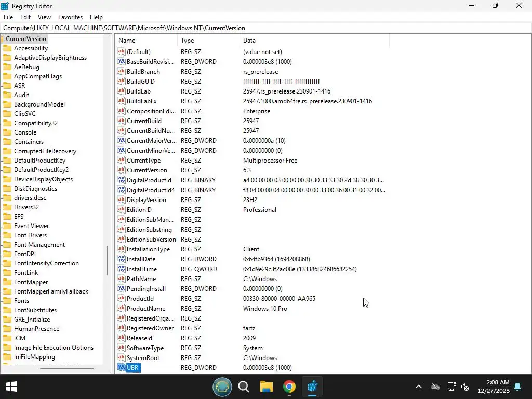Select the BackgroundModel key
The height and width of the screenshot is (399, 532).
pos(39,104)
